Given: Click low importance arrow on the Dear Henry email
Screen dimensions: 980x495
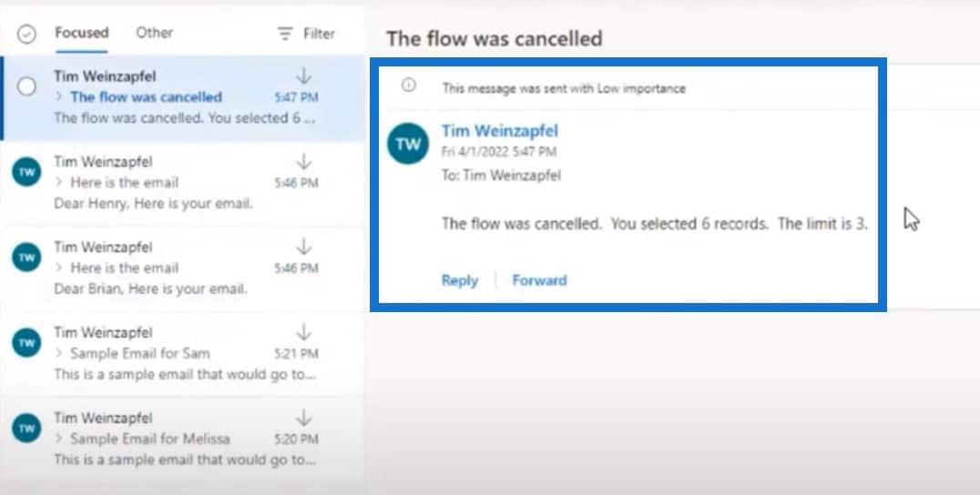Looking at the screenshot, I should pyautogui.click(x=304, y=162).
